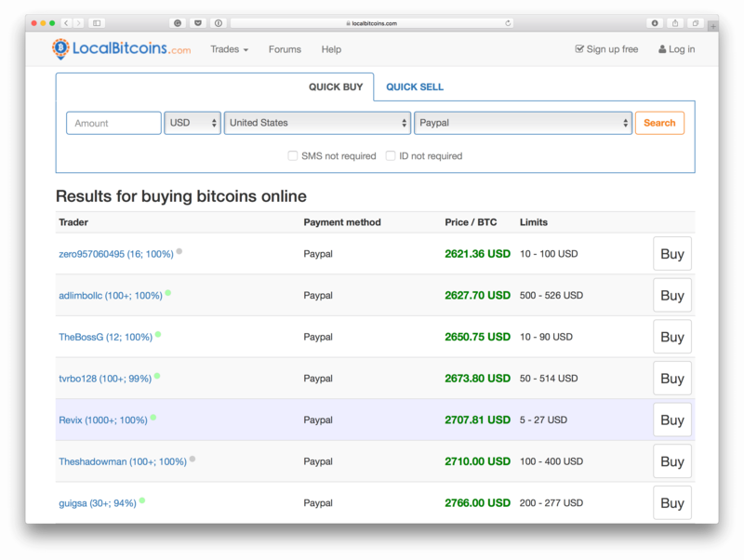Click the Amount input field

click(x=113, y=123)
